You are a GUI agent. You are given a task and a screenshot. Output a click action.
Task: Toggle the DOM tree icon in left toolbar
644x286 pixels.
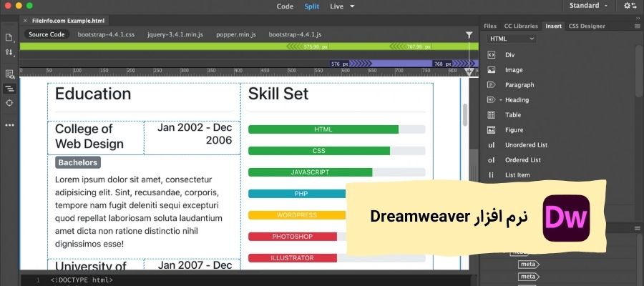click(9, 89)
